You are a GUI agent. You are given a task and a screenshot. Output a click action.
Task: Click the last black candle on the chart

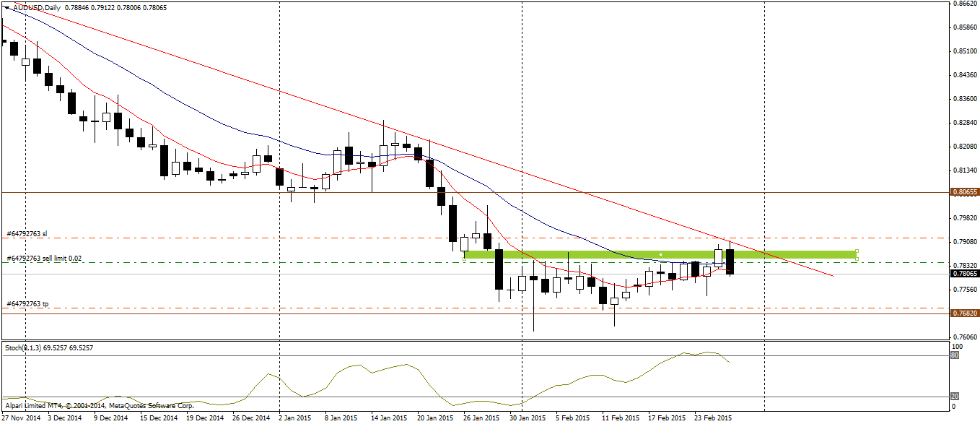click(x=730, y=261)
